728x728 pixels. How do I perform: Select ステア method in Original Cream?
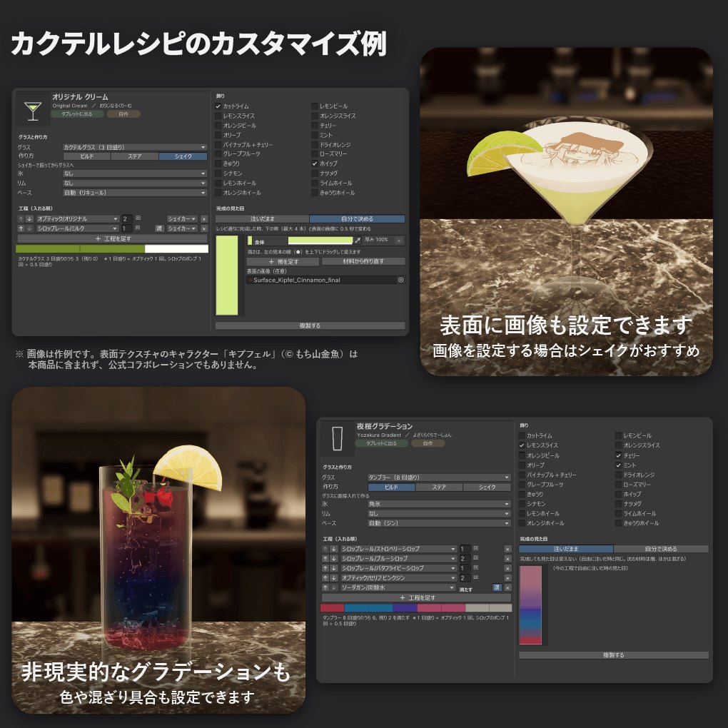pos(135,156)
